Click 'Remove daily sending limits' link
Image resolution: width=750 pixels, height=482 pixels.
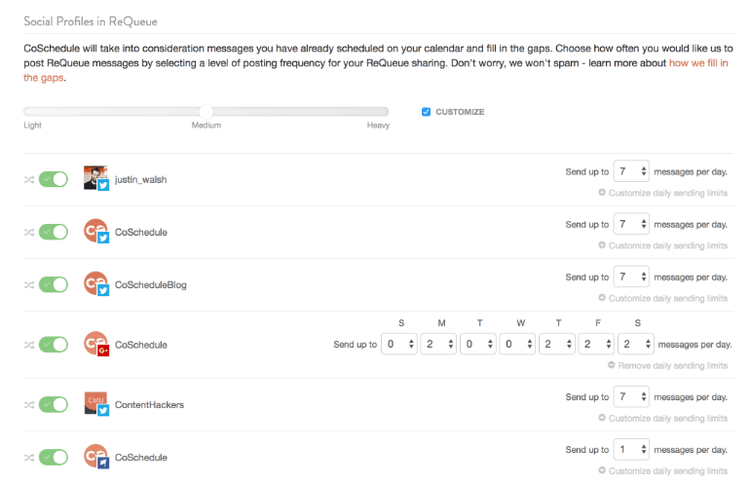point(667,366)
